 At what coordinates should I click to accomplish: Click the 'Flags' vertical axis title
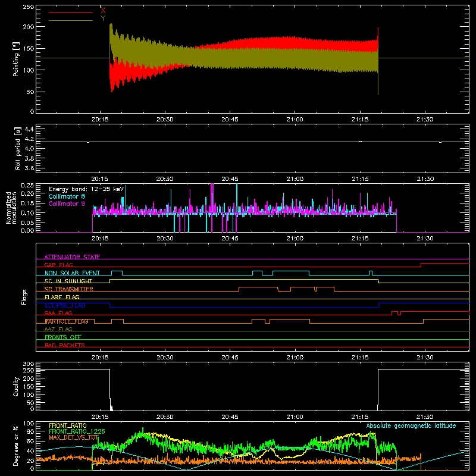pyautogui.click(x=24, y=297)
